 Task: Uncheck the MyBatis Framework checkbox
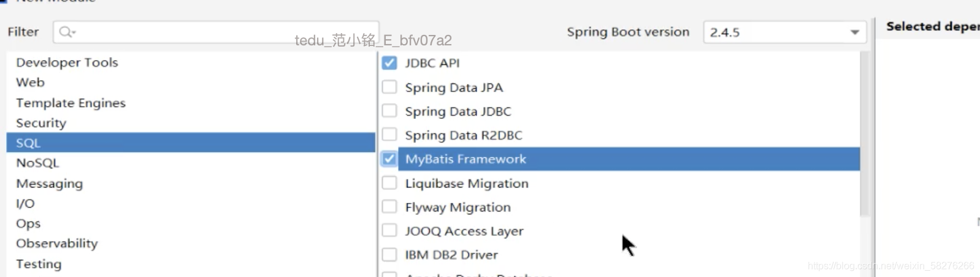coord(389,159)
